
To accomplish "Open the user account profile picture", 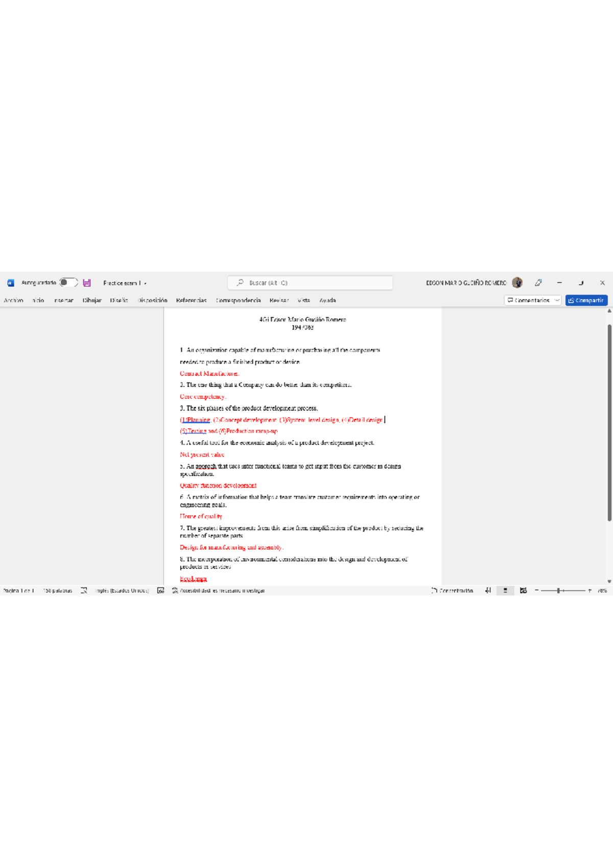I will pyautogui.click(x=517, y=283).
